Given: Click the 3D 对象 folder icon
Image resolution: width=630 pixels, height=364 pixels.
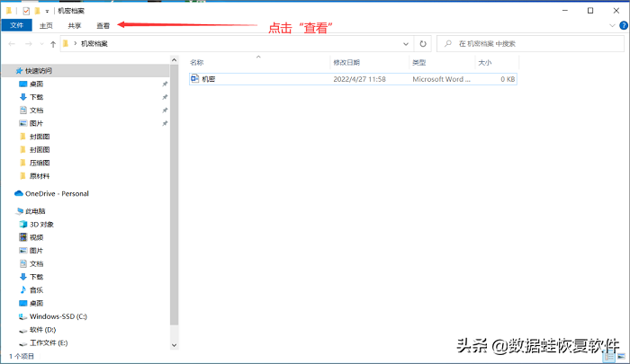Looking at the screenshot, I should [x=23, y=224].
